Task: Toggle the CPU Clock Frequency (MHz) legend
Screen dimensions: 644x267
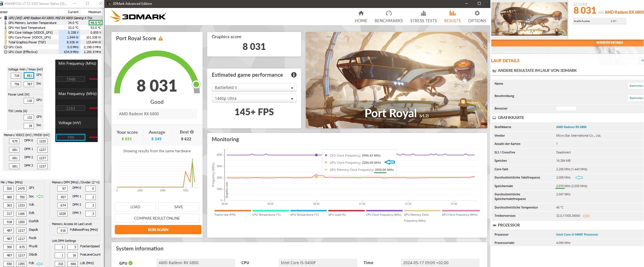Action: tap(384, 213)
